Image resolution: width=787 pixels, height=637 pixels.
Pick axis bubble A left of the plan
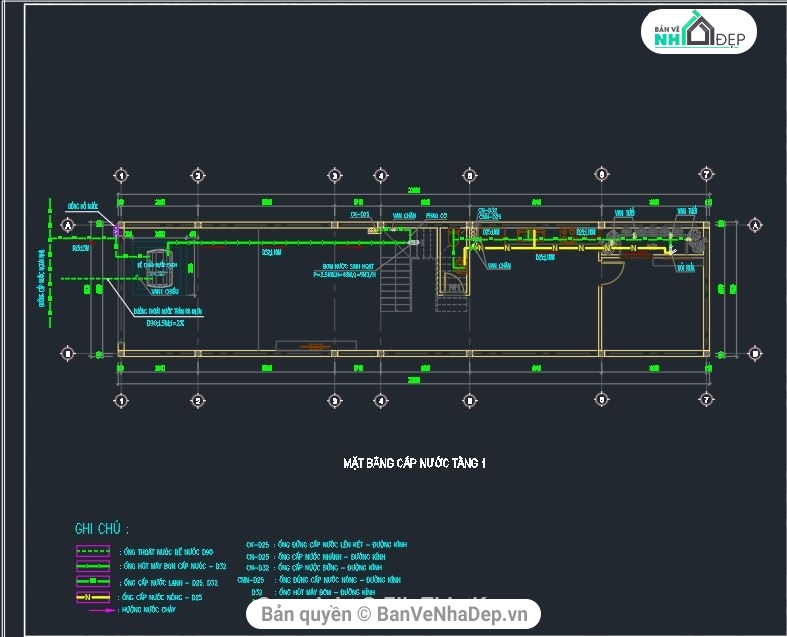[x=68, y=226]
